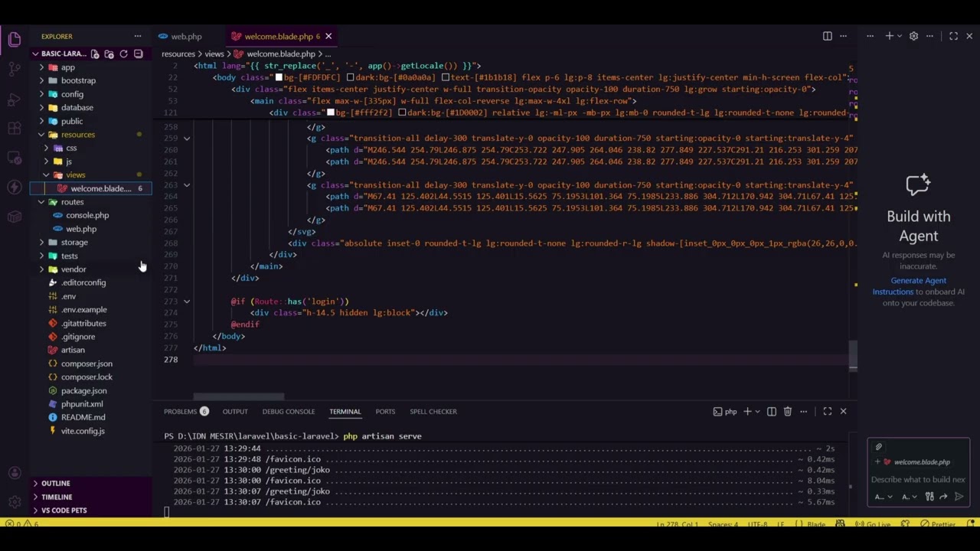This screenshot has width=980, height=551.
Task: Open the DEBUG CONSOLE panel tab
Action: click(x=289, y=412)
